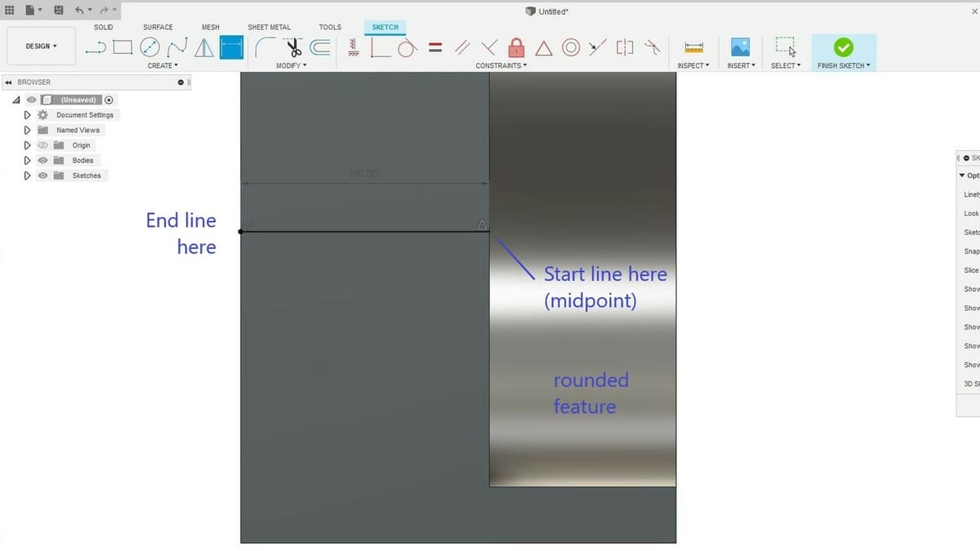This screenshot has width=980, height=551.
Task: Select the Circle sketch tool
Action: click(x=149, y=47)
